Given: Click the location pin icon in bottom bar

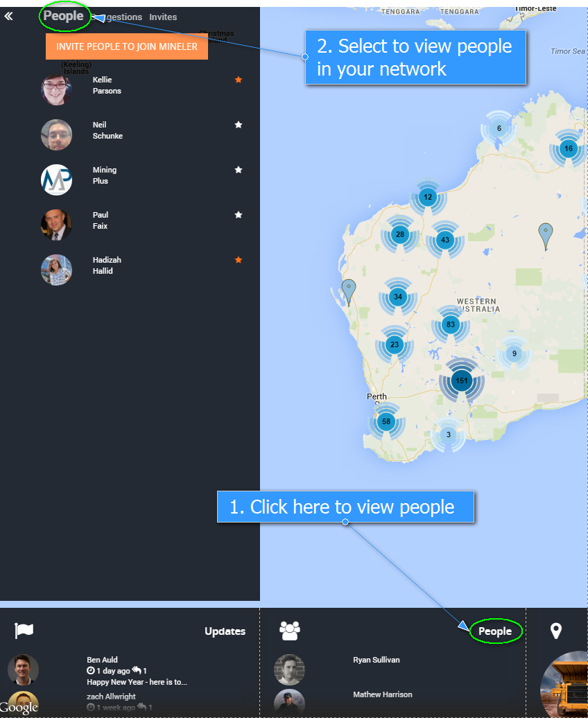Looking at the screenshot, I should (x=555, y=631).
